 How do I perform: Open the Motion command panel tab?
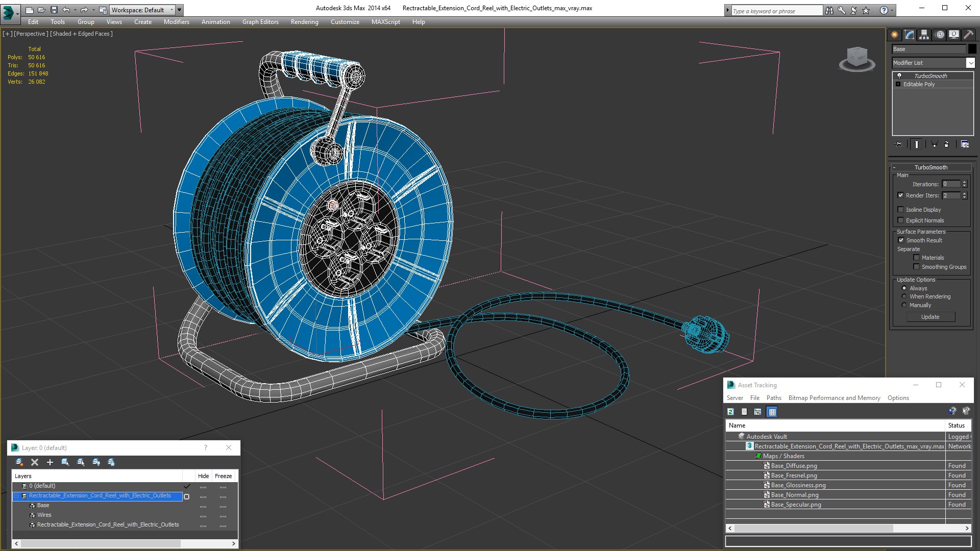[939, 35]
